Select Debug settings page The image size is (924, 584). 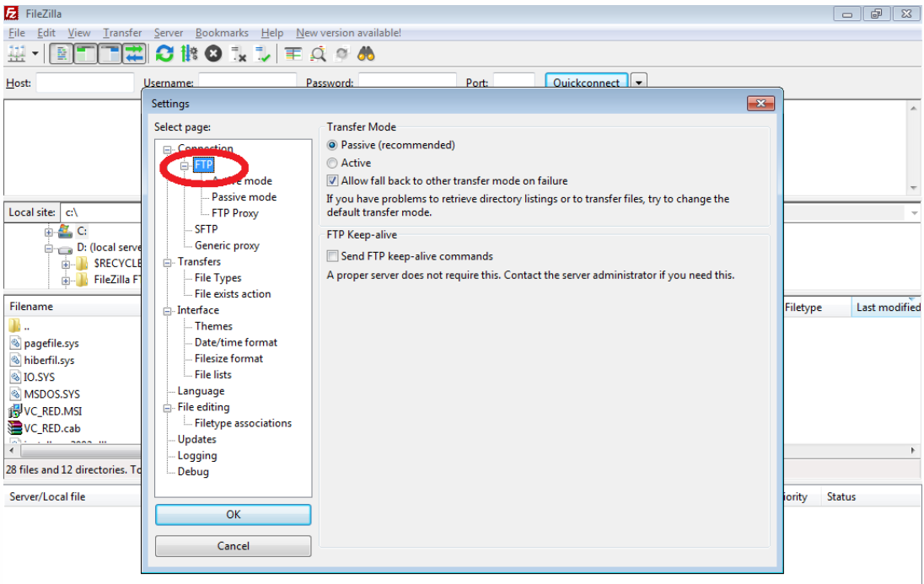coord(193,472)
